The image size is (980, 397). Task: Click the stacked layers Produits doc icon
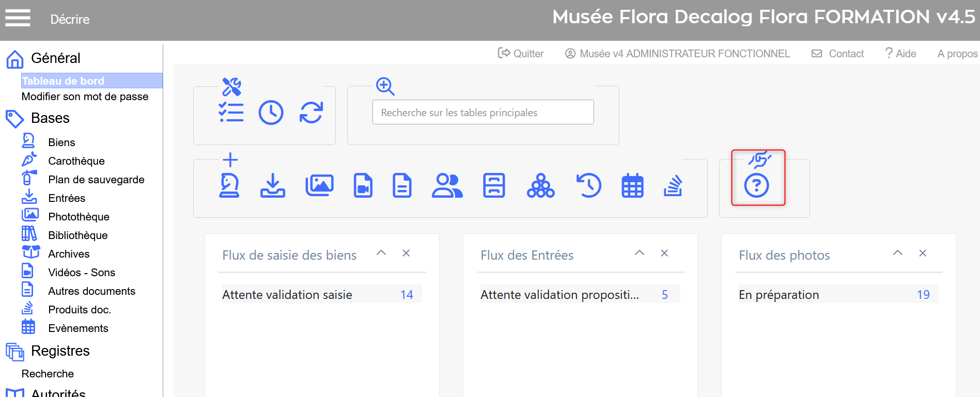(673, 186)
